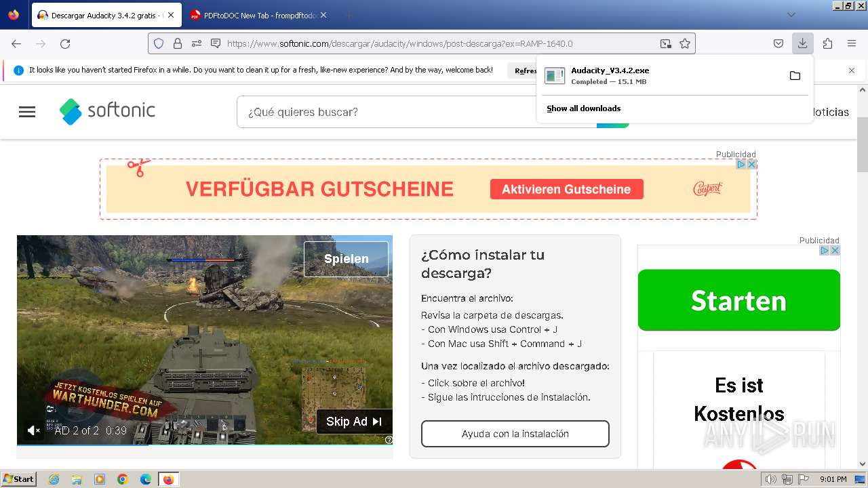Viewport: 868px width, 488px height.
Task: Launch Microsoft Edge from taskbar
Action: tap(146, 479)
